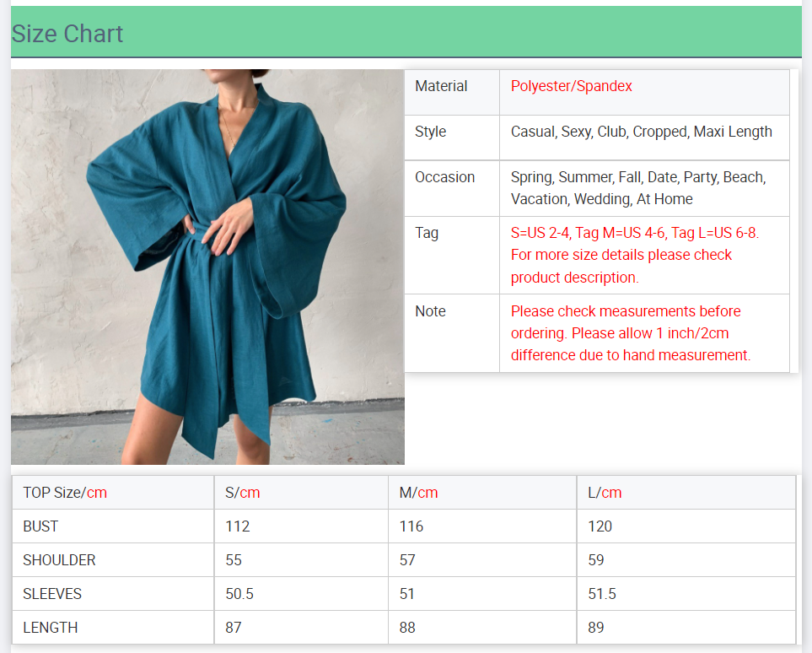Select sleeves value 50.5 for size S
Viewport: 812px width, 653px height.
pyautogui.click(x=239, y=593)
